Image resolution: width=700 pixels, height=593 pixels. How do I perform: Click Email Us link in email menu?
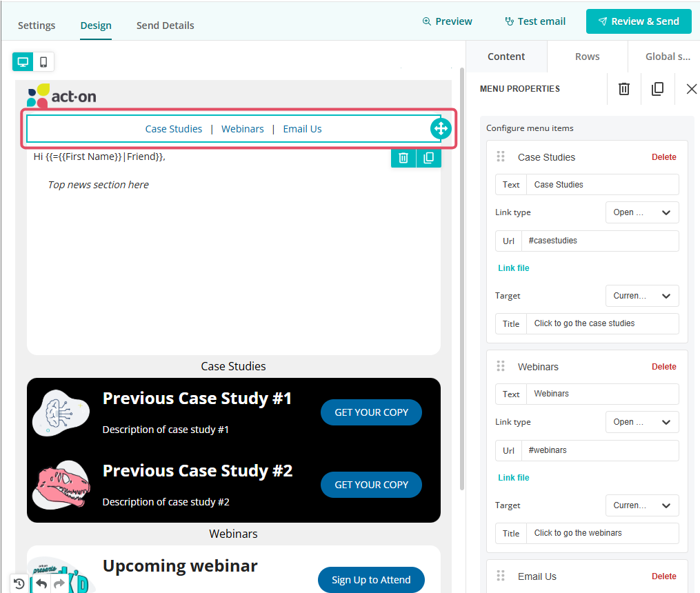[302, 129]
